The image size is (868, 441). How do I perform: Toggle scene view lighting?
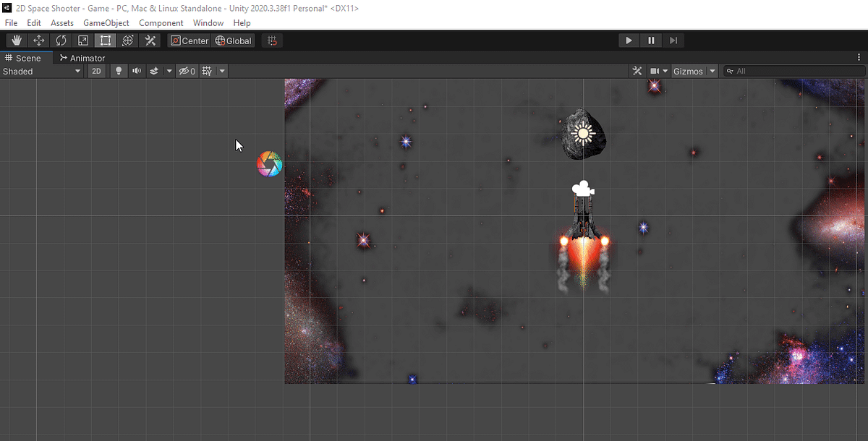[x=118, y=71]
